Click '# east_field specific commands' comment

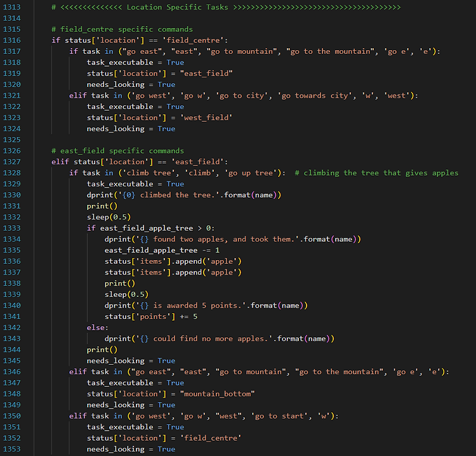pos(118,151)
